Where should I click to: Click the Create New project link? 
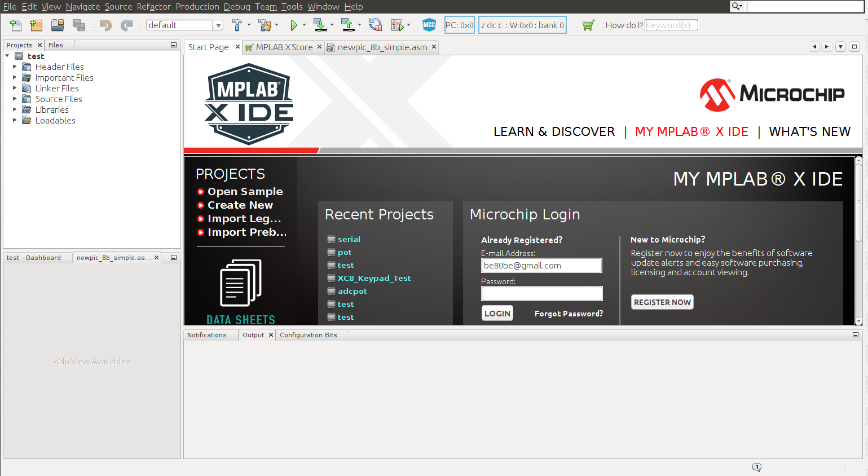(x=240, y=205)
